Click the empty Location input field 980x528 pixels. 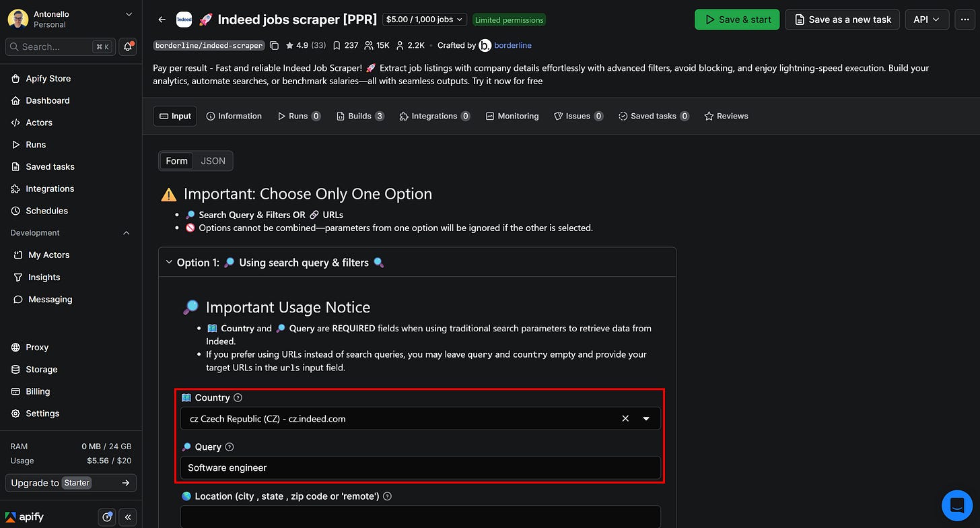pos(421,517)
